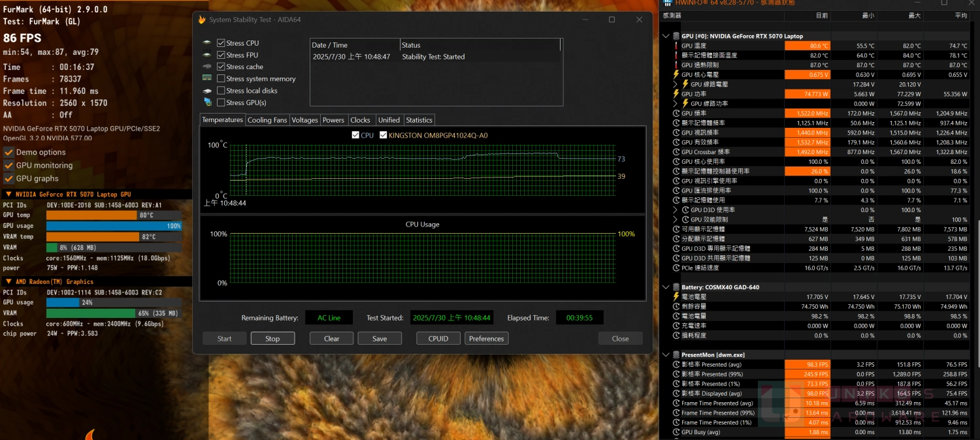Screen dimensions: 980x440
Task: Click the clock icon for GPU 頻率 row
Action: (x=676, y=114)
